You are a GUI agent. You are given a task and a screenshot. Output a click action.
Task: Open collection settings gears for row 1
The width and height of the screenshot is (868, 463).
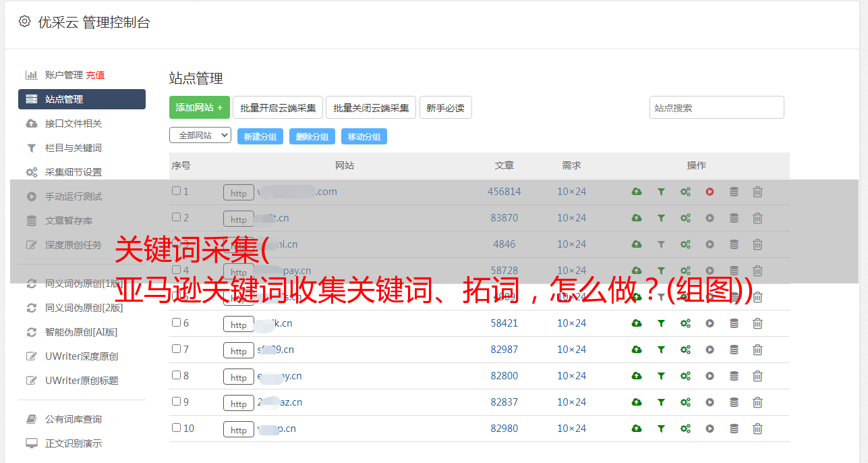(x=685, y=192)
